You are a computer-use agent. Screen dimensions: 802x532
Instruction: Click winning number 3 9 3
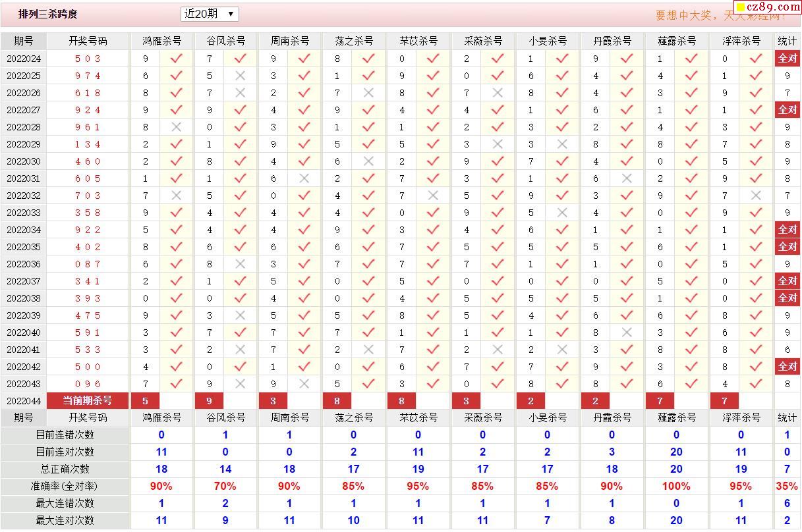click(x=88, y=298)
